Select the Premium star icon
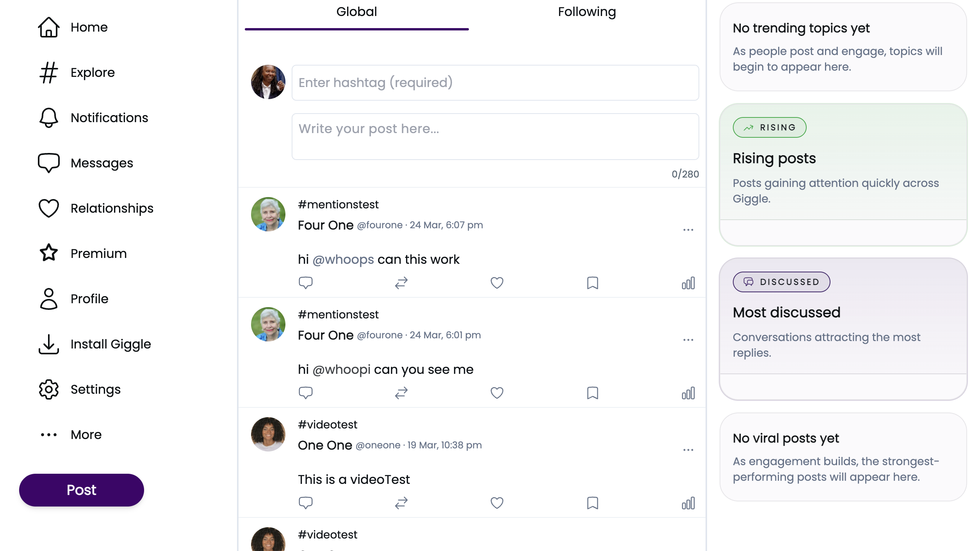 48,253
